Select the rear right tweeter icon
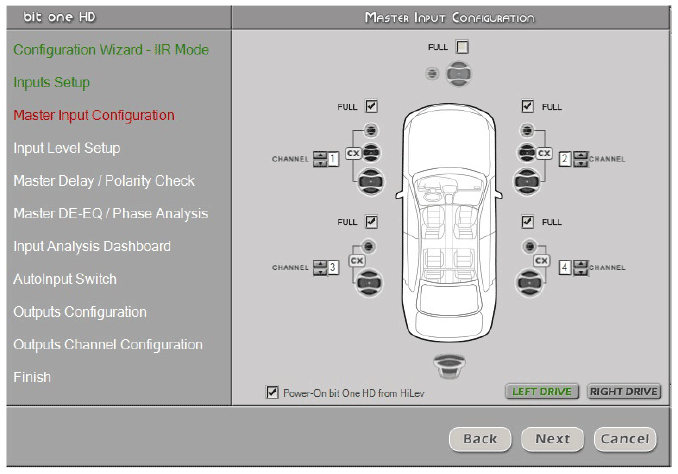The width and height of the screenshot is (678, 474). [x=529, y=246]
